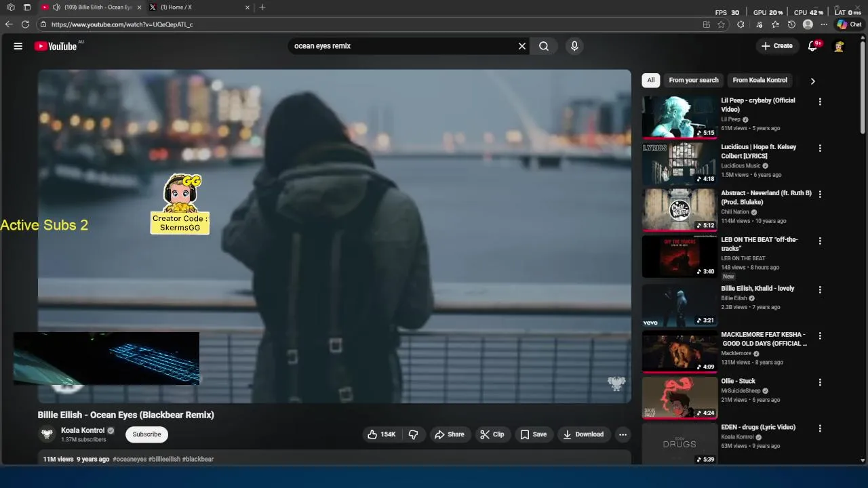Viewport: 868px width, 488px height.
Task: Select From Koala Kontrol chip
Action: coord(760,80)
